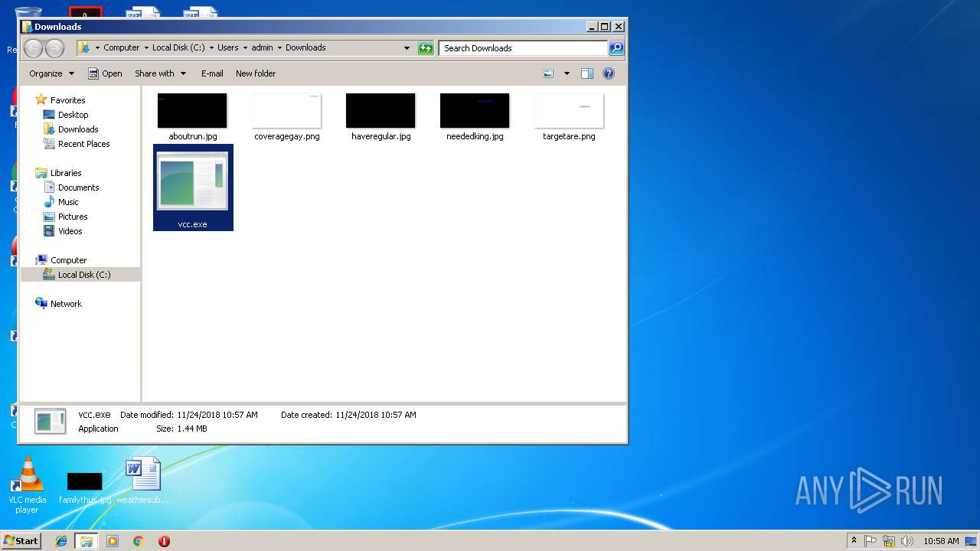This screenshot has width=980, height=551.
Task: Select haveregular.jpg file
Action: pos(381,117)
